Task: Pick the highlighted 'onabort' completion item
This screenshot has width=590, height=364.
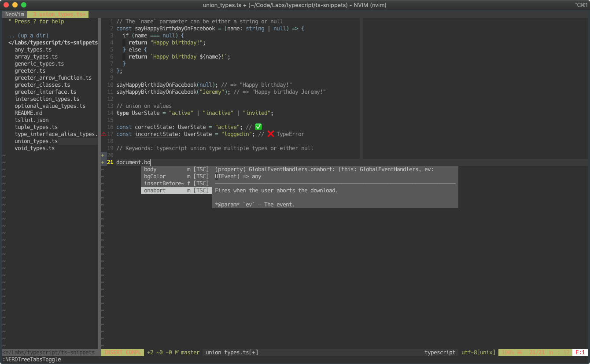Action: 176,191
